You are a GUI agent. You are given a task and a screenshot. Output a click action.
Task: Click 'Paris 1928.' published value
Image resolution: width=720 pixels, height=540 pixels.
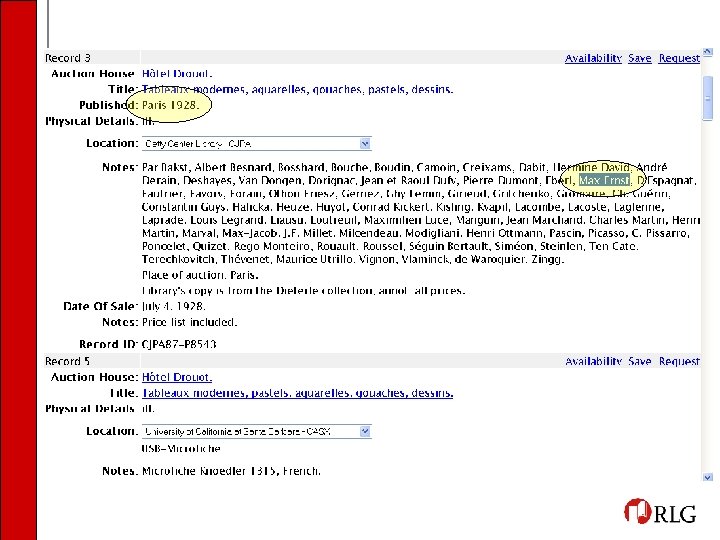click(x=171, y=105)
